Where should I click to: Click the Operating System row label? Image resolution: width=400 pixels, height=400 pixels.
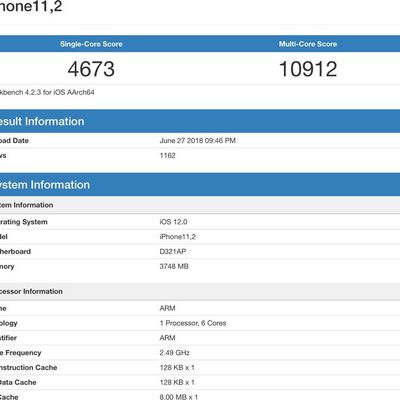(24, 222)
